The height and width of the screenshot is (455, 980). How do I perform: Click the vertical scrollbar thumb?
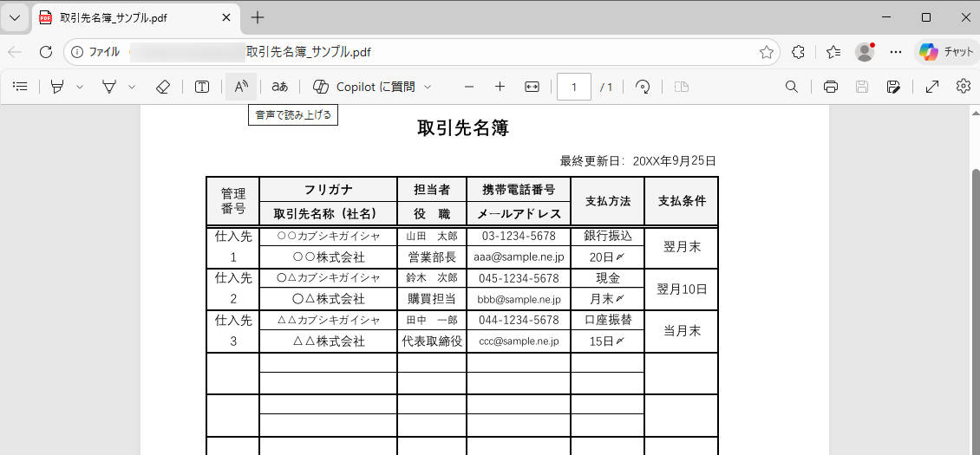[x=974, y=311]
